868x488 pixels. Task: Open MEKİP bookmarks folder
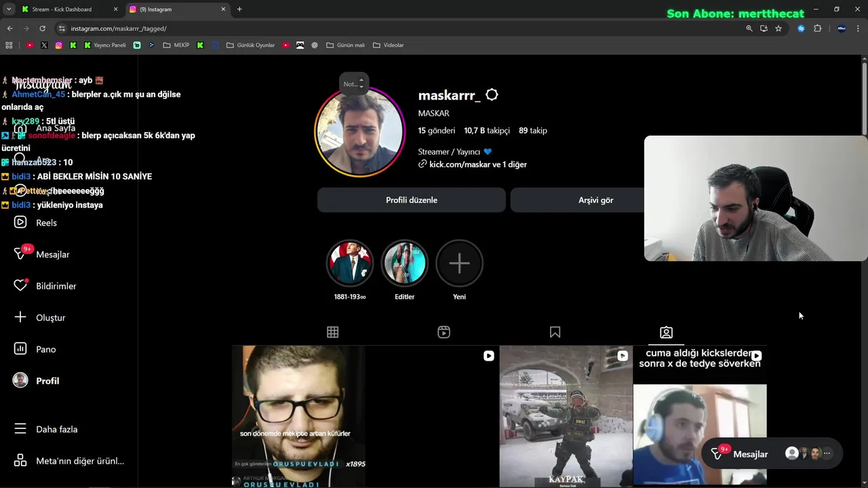click(176, 45)
